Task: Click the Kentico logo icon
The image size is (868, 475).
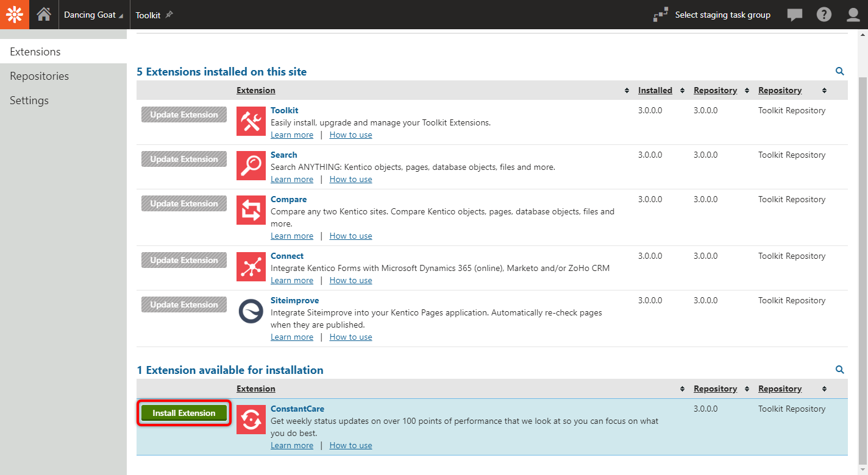Action: tap(15, 15)
